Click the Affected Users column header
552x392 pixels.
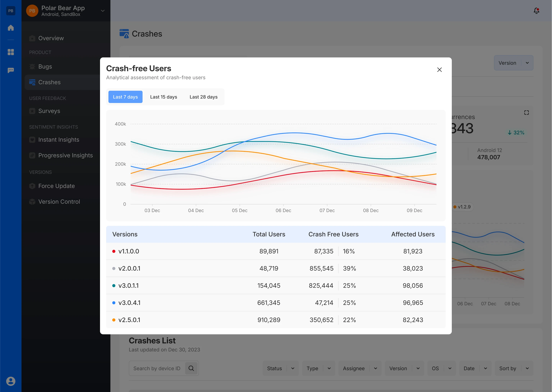coord(413,234)
